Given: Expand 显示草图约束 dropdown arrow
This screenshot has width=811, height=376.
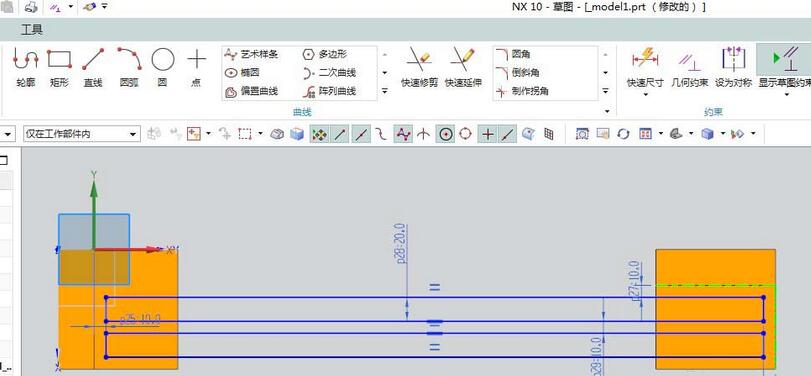Looking at the screenshot, I should pyautogui.click(x=787, y=95).
